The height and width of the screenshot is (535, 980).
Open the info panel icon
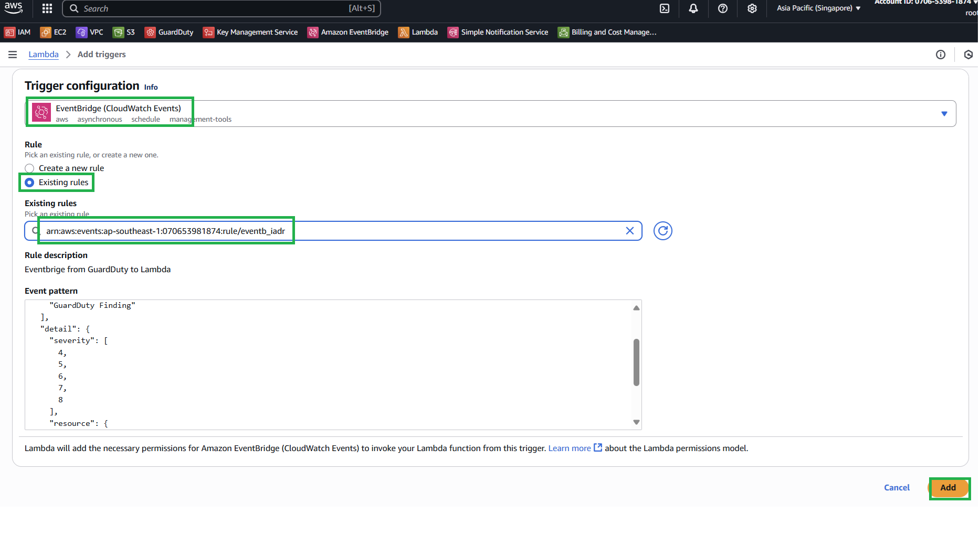pos(941,55)
